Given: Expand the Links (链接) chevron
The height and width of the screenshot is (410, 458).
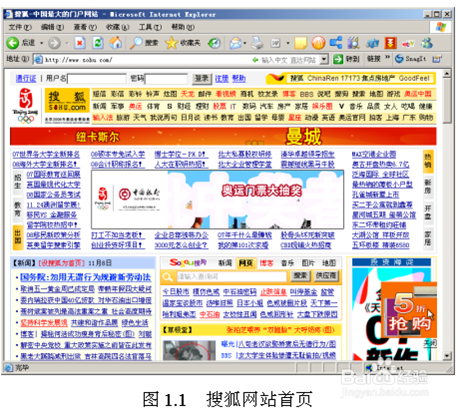Looking at the screenshot, I should [x=388, y=57].
